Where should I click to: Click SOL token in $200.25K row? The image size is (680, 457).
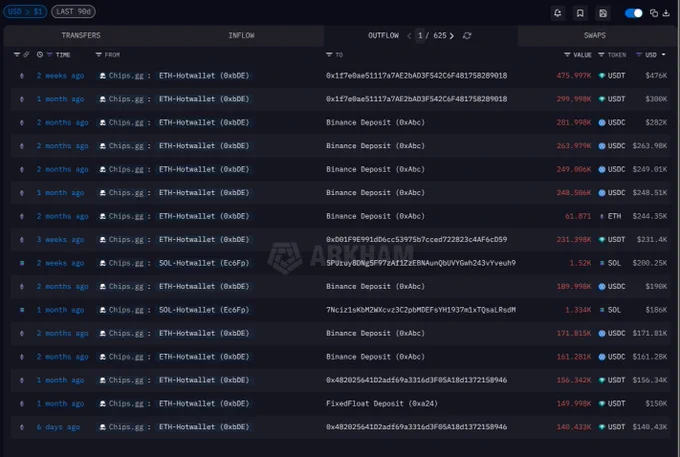(614, 263)
